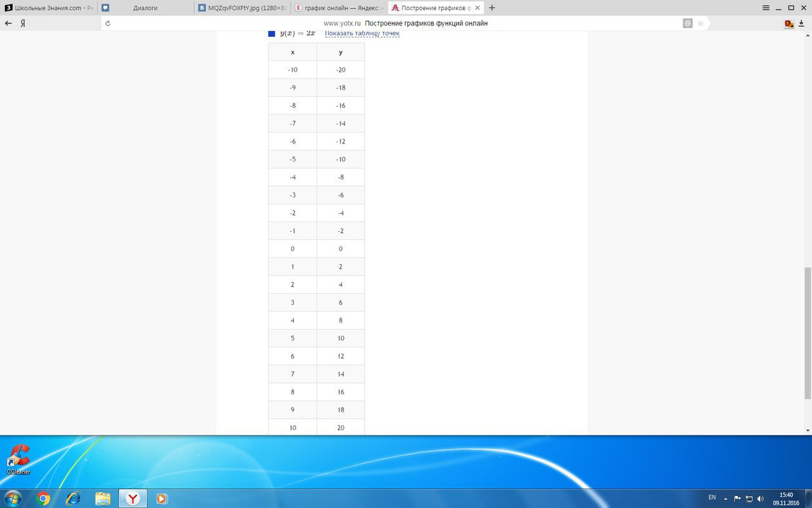Go back with the browser back arrow
Image resolution: width=812 pixels, height=508 pixels.
point(8,23)
